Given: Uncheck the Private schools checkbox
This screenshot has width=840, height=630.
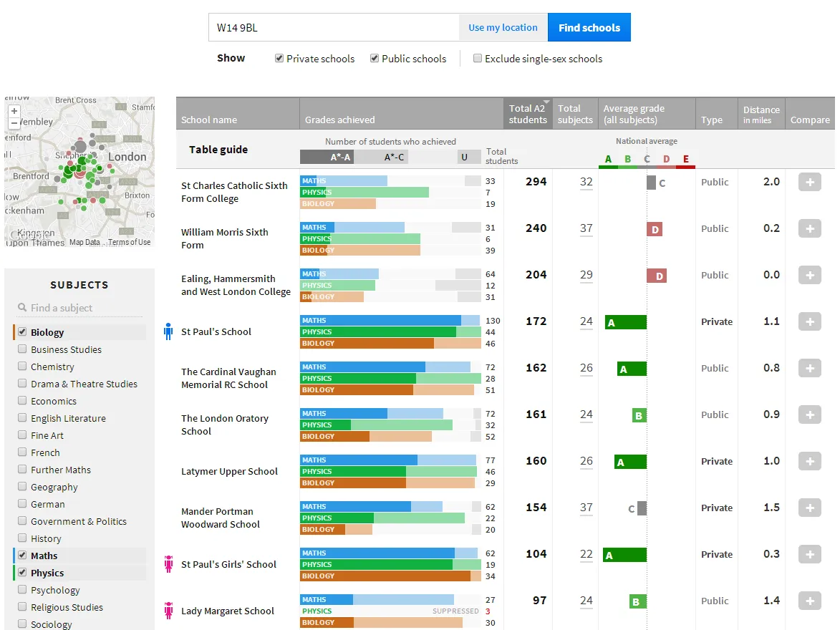Looking at the screenshot, I should [279, 59].
